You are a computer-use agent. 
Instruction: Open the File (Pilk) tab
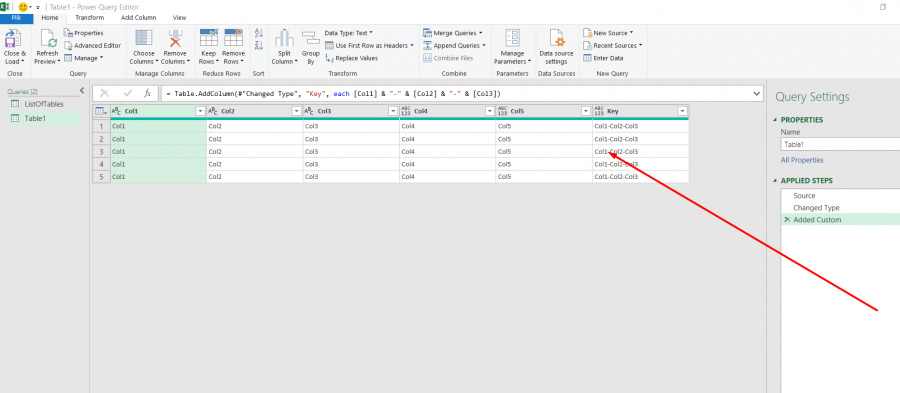click(17, 18)
